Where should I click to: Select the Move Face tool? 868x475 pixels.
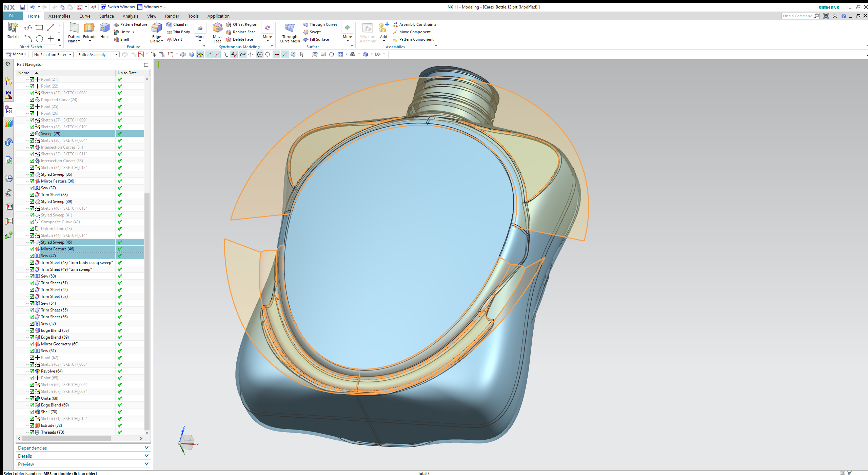click(x=217, y=30)
